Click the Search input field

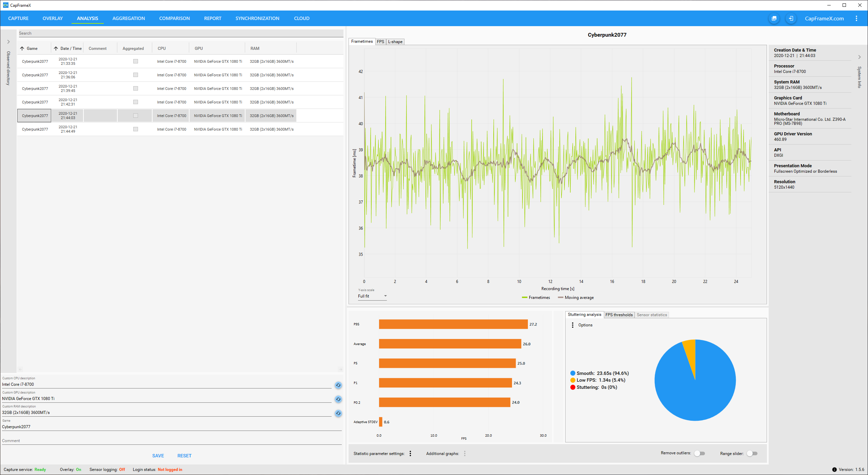180,33
